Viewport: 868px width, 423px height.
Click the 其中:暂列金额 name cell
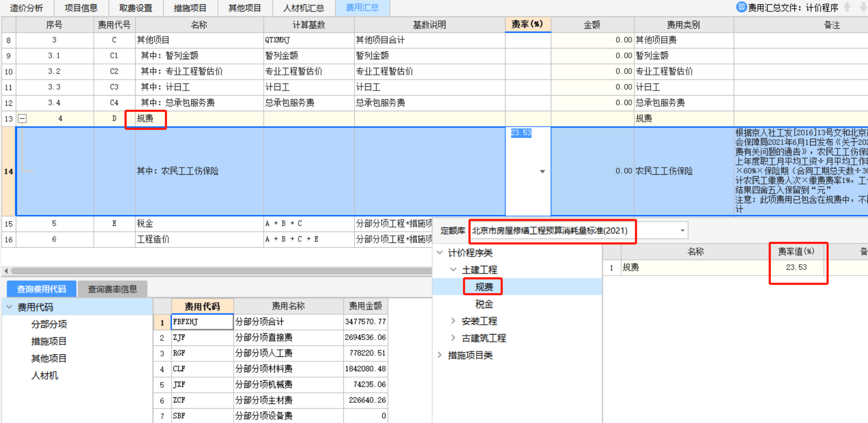[x=200, y=56]
